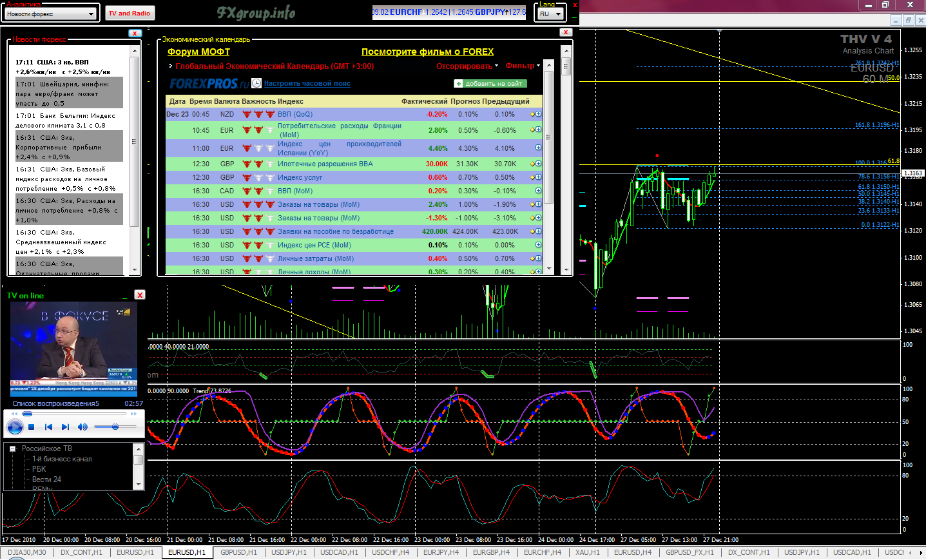926x560 pixels.
Task: Open the Отсортировать sort menu
Action: pos(467,66)
